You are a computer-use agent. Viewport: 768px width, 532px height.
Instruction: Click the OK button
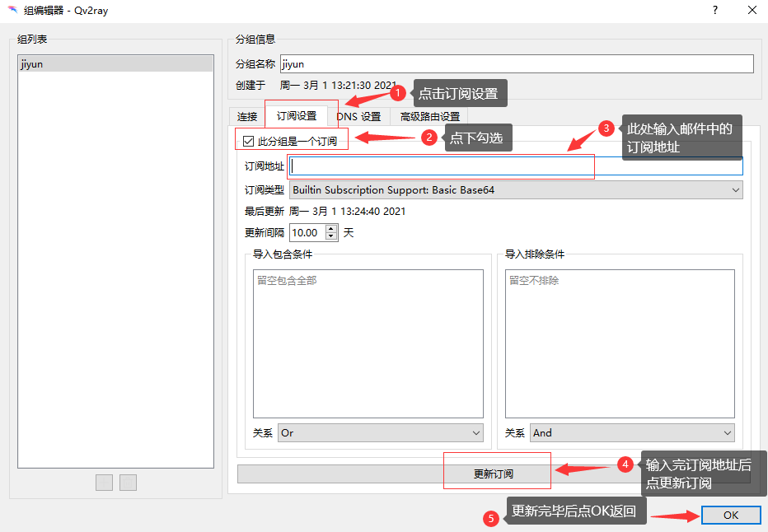(731, 515)
